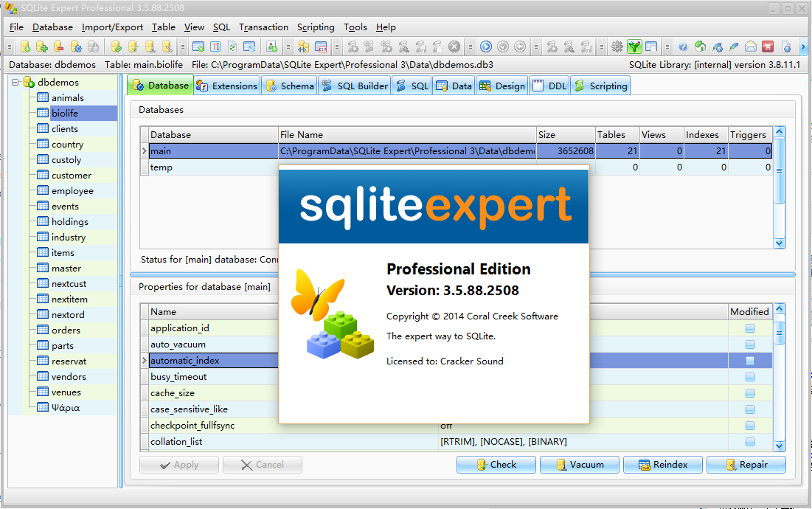Switch to the SQL Builder tab
This screenshot has width=812, height=509.
point(355,86)
